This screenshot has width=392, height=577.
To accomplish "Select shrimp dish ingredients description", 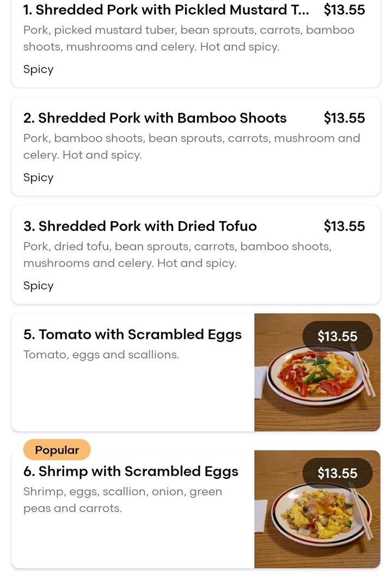I will click(122, 500).
